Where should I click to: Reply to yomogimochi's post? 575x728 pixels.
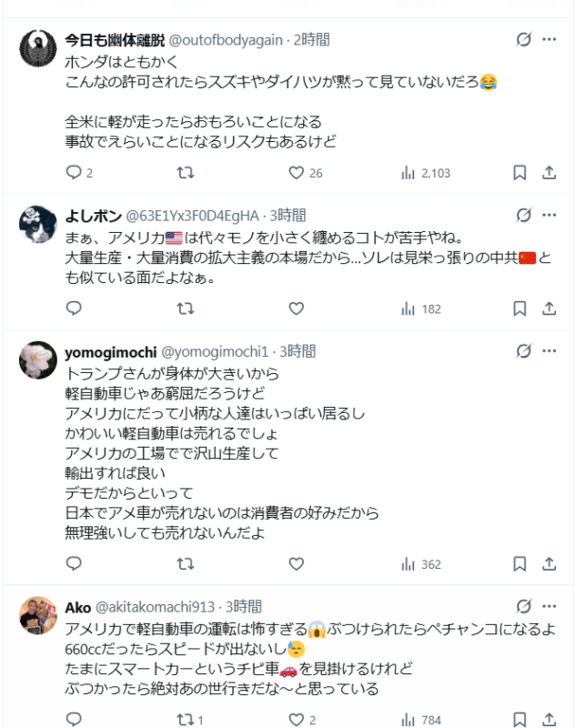75,564
